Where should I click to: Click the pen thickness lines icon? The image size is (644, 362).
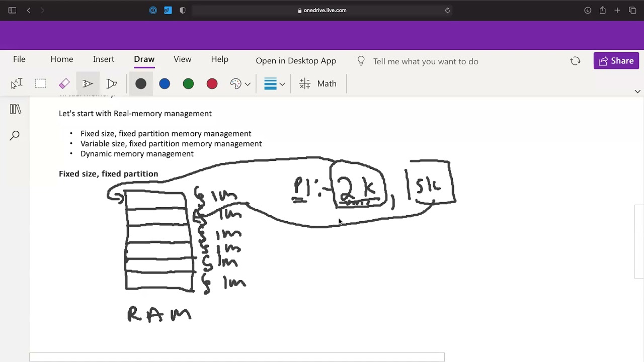pyautogui.click(x=270, y=83)
